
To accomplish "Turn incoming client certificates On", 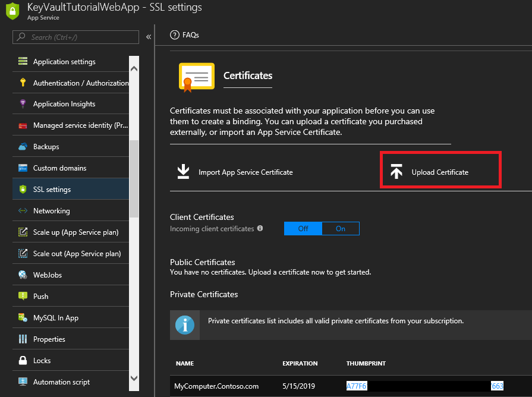I will coord(341,229).
